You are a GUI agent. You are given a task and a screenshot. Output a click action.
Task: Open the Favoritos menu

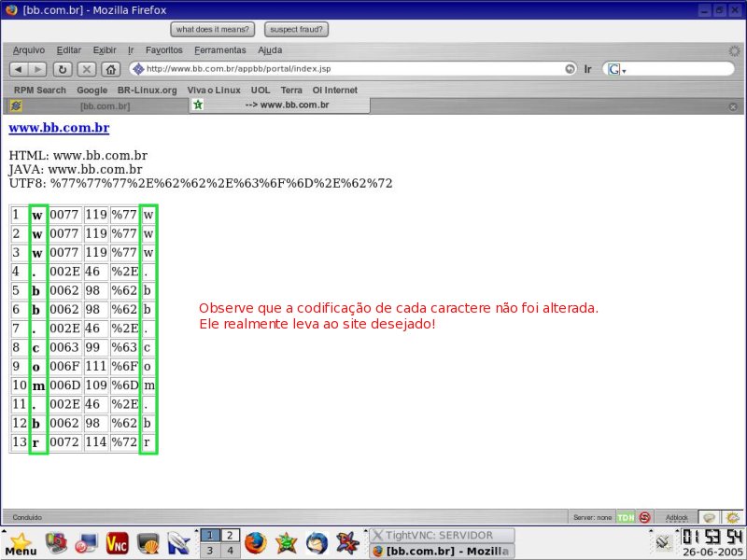(164, 50)
